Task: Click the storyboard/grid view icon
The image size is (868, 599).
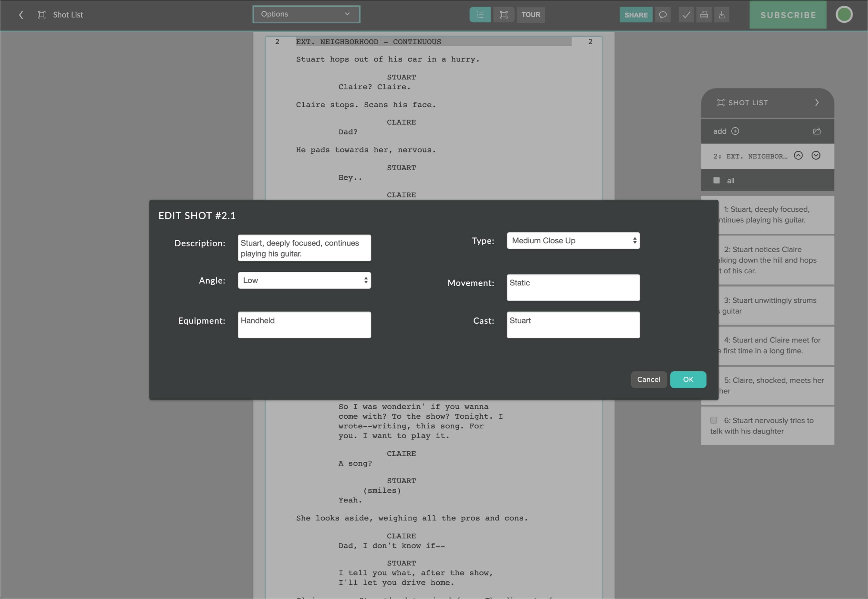Action: [x=503, y=15]
